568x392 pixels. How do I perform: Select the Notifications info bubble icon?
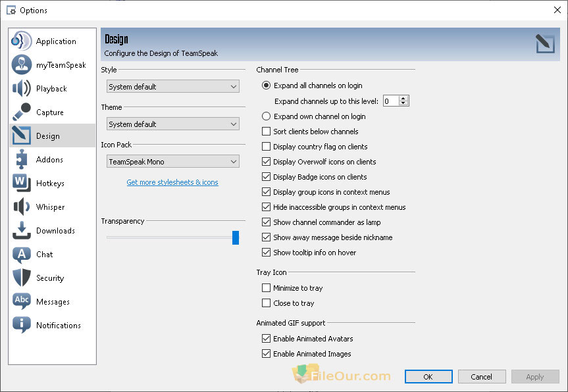click(x=21, y=325)
